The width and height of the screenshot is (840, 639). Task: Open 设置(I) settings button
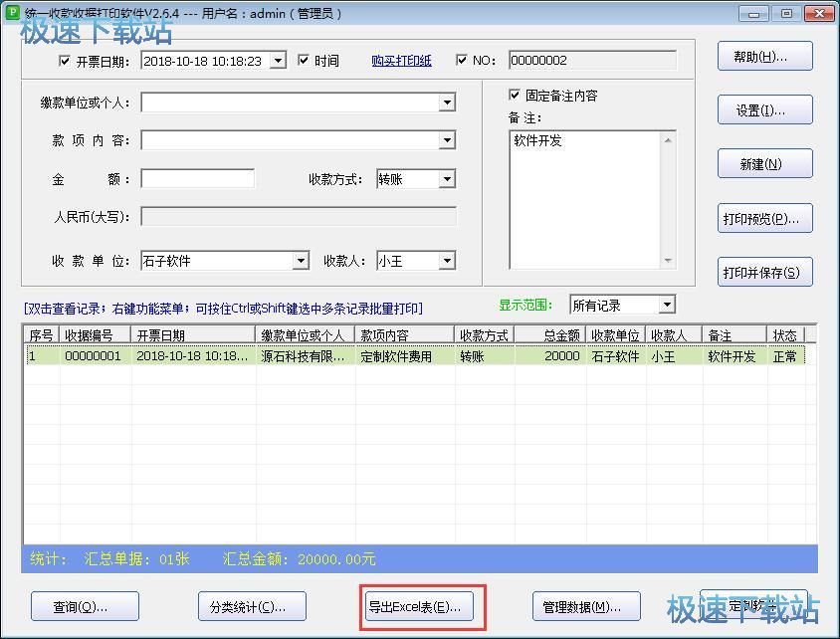pyautogui.click(x=764, y=110)
